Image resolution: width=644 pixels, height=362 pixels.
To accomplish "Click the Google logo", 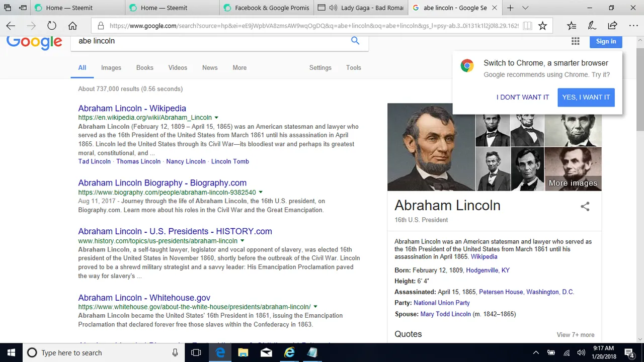I will 34,42.
